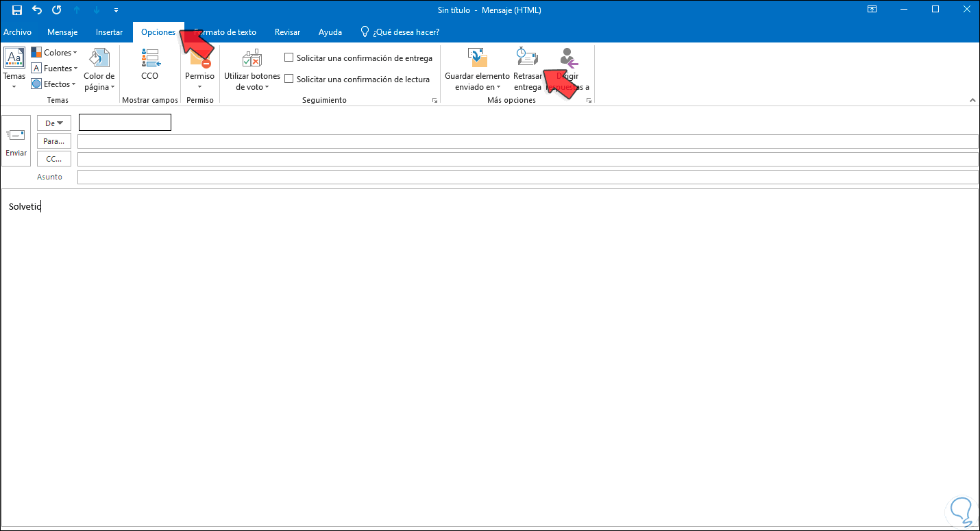Screen dimensions: 980x531
Task: Enable Solicitar una confirmación de lectura
Action: pyautogui.click(x=288, y=79)
